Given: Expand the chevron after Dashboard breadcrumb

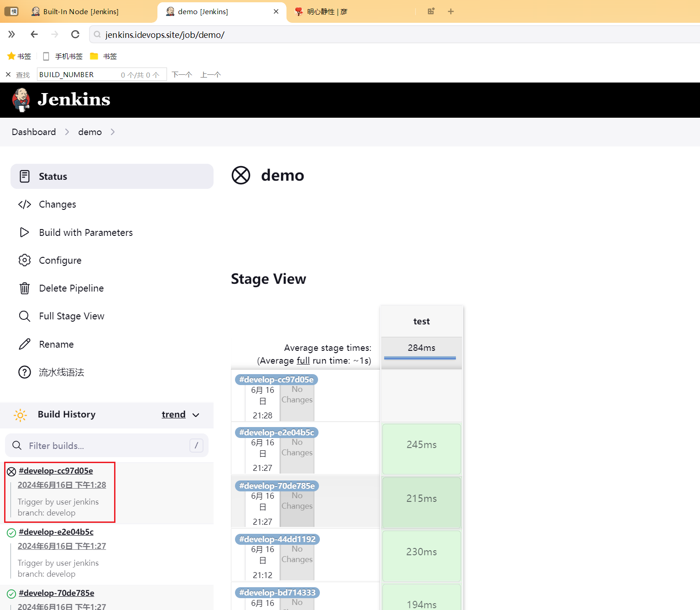Looking at the screenshot, I should tap(67, 132).
